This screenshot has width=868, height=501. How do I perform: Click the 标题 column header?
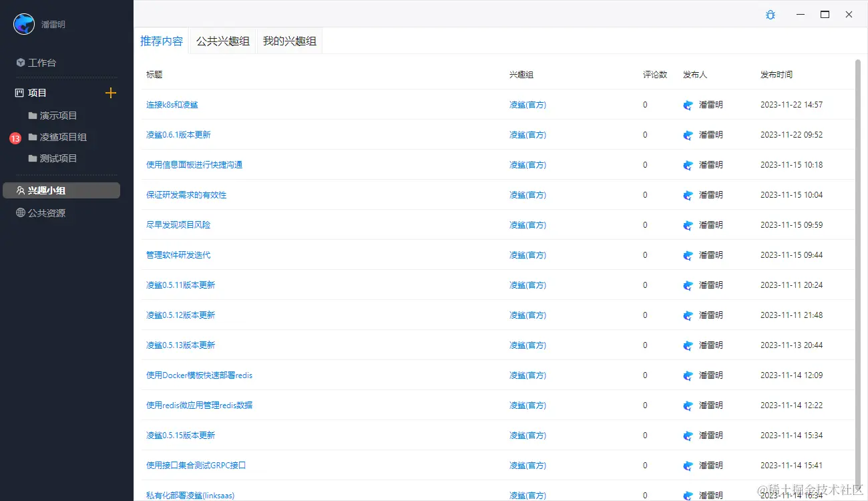click(154, 75)
